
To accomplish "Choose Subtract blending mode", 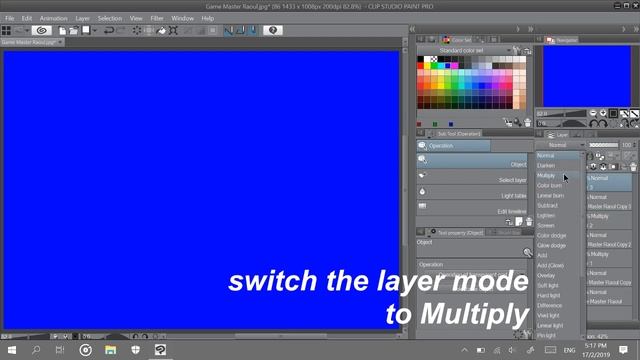I will pos(558,206).
